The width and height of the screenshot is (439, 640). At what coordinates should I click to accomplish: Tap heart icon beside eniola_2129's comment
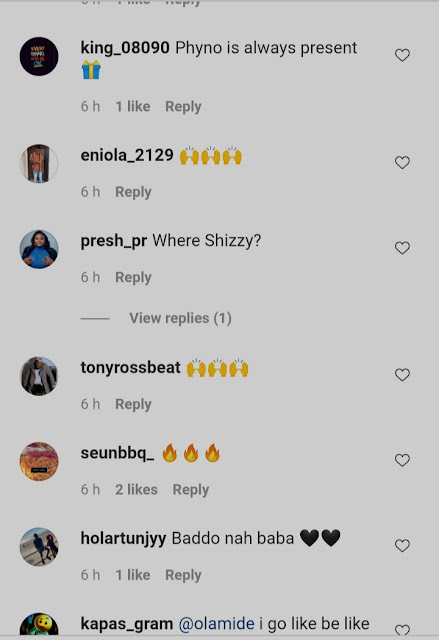402,162
